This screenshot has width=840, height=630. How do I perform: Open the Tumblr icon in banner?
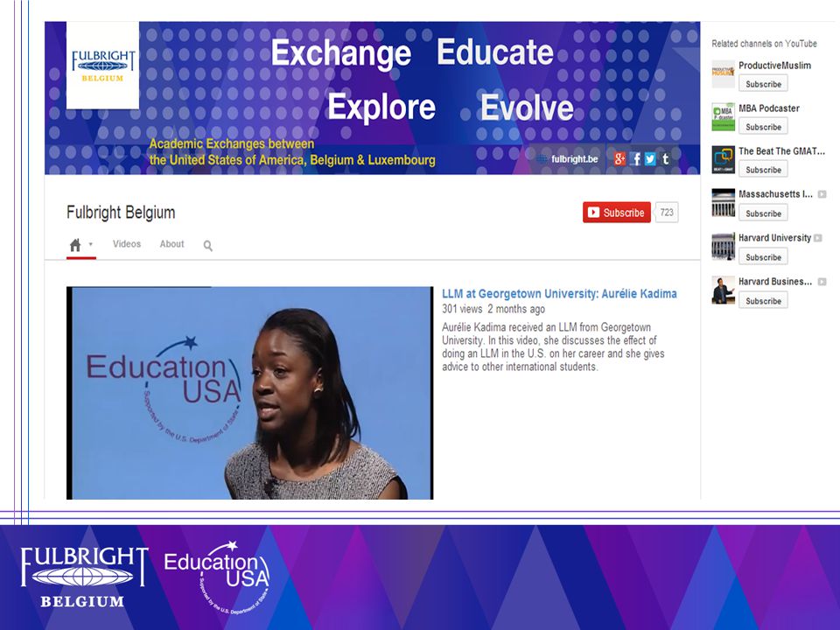click(x=665, y=158)
